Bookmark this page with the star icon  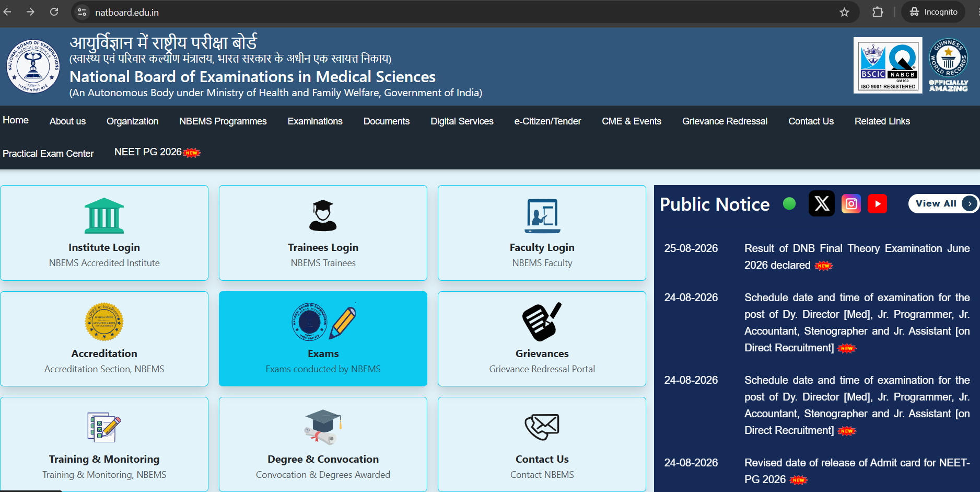click(844, 12)
